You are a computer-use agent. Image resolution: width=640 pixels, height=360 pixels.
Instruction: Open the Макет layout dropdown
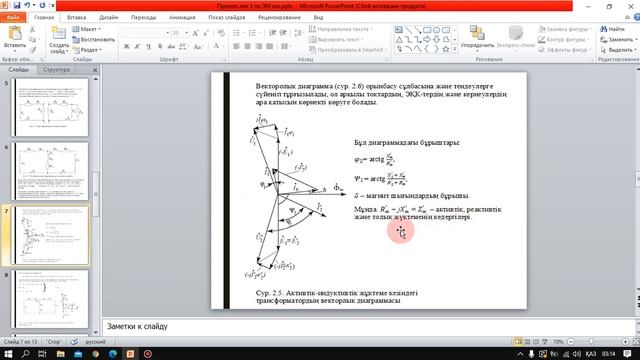click(x=87, y=29)
